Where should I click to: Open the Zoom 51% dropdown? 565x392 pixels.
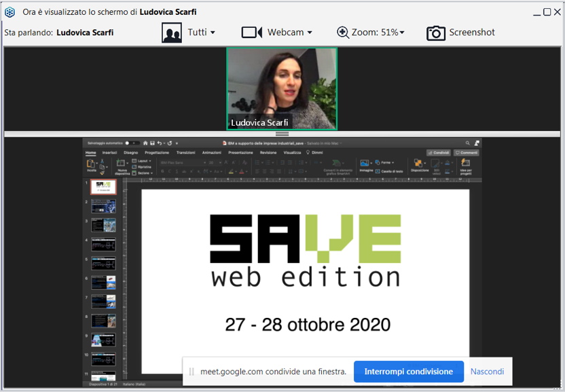(401, 33)
